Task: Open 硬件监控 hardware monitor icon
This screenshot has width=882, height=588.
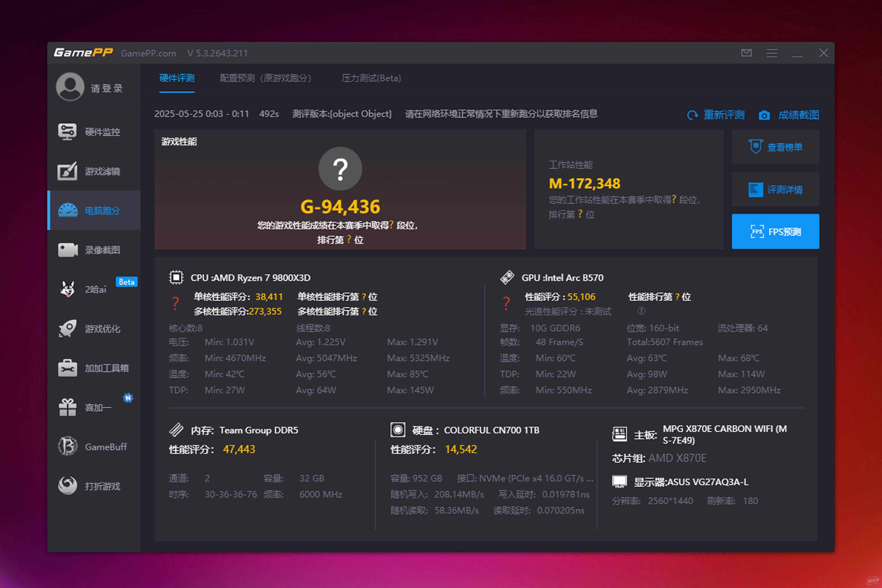Action: [67, 132]
